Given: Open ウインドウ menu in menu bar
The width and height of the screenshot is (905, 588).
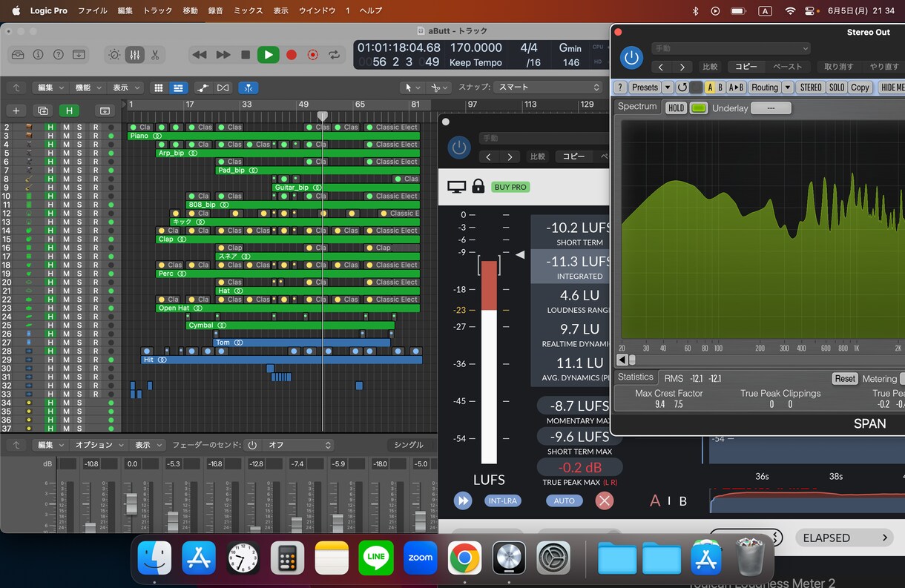Looking at the screenshot, I should pos(317,11).
